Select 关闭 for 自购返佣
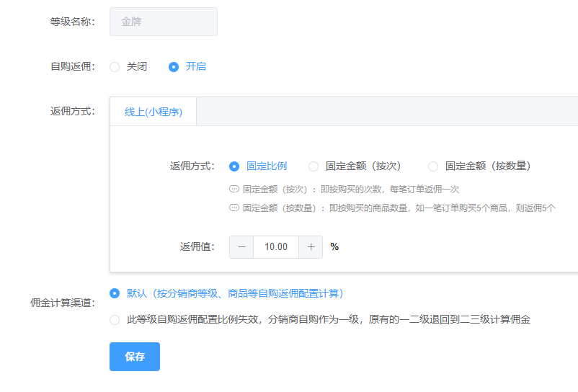The width and height of the screenshot is (578, 392). click(x=115, y=66)
